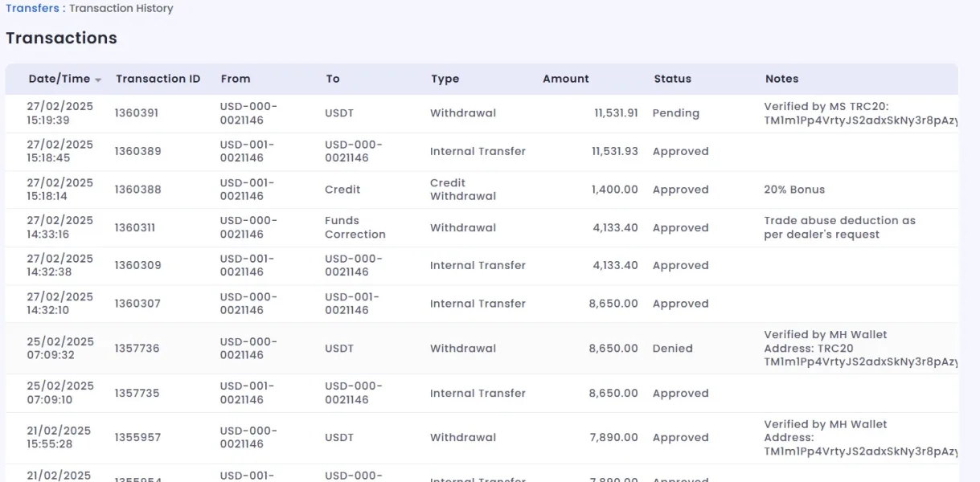The image size is (980, 482).
Task: Select transaction ID 1360307
Action: pyautogui.click(x=137, y=304)
